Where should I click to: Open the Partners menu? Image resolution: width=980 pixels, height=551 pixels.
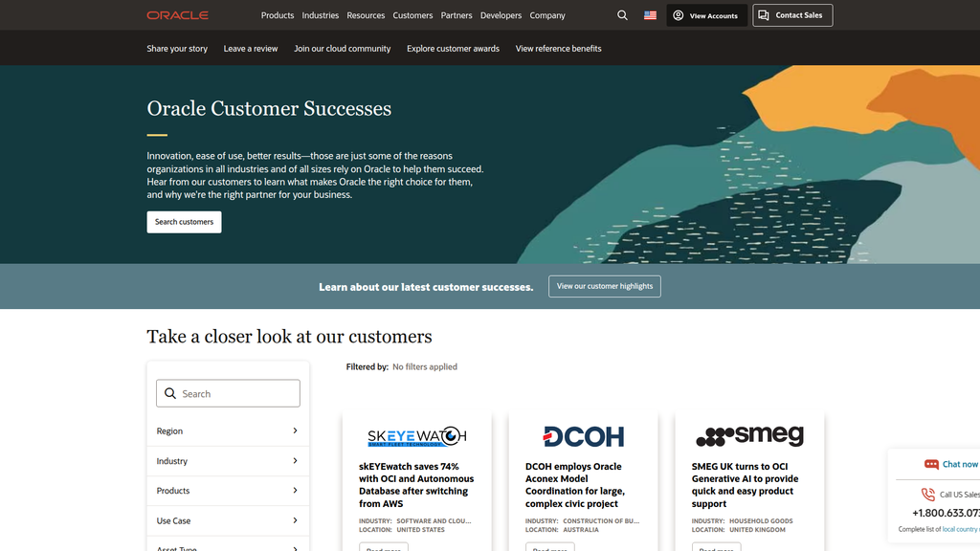coord(457,15)
